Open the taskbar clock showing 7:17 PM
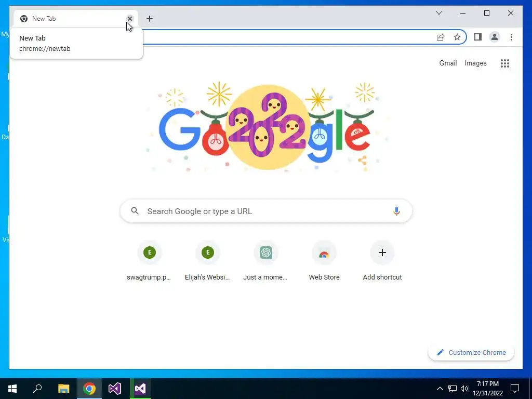The width and height of the screenshot is (532, 399). [488, 389]
